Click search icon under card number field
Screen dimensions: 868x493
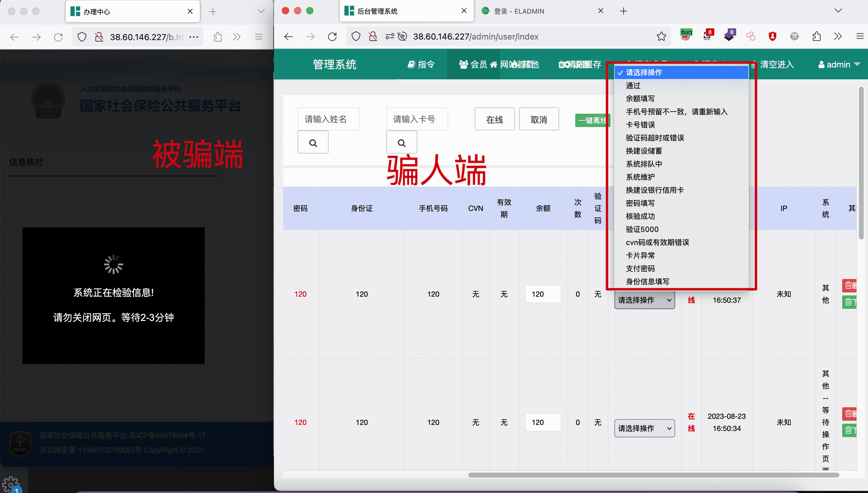pos(402,143)
